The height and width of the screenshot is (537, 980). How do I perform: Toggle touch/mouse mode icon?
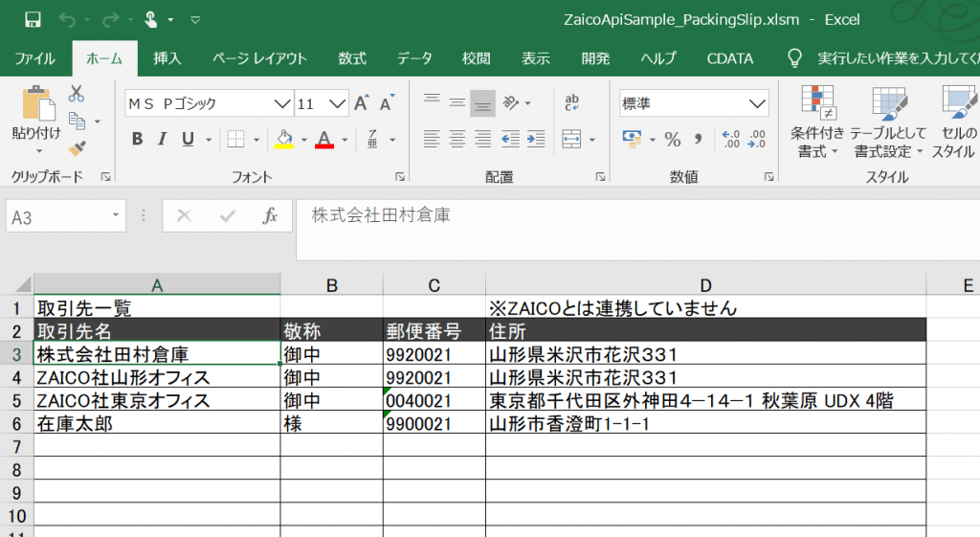click(150, 20)
